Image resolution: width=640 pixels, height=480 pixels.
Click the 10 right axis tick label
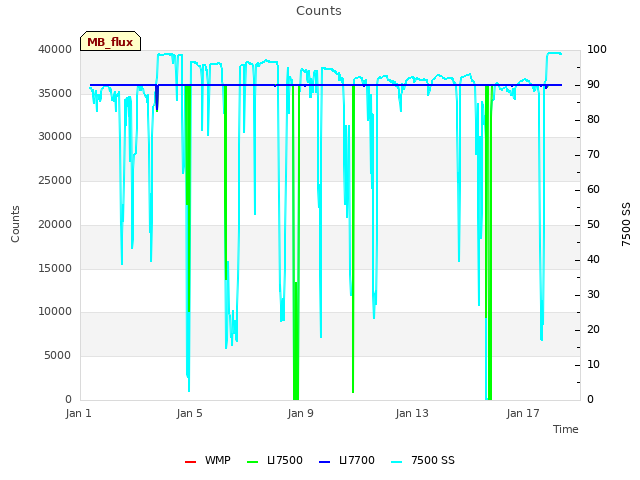point(593,364)
